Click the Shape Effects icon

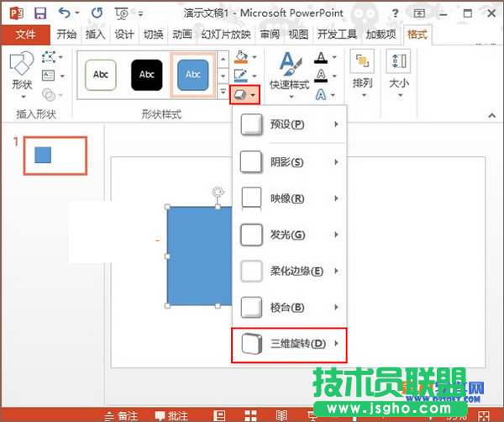[x=240, y=94]
